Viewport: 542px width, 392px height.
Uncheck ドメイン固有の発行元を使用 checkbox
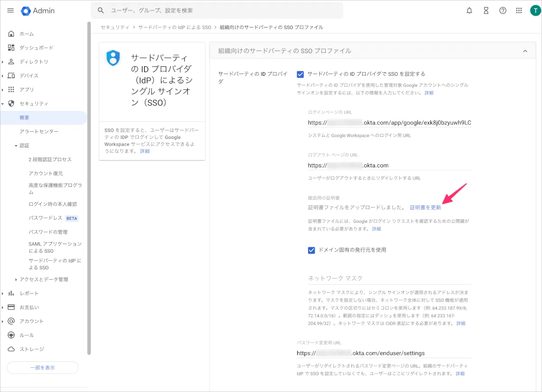click(311, 250)
